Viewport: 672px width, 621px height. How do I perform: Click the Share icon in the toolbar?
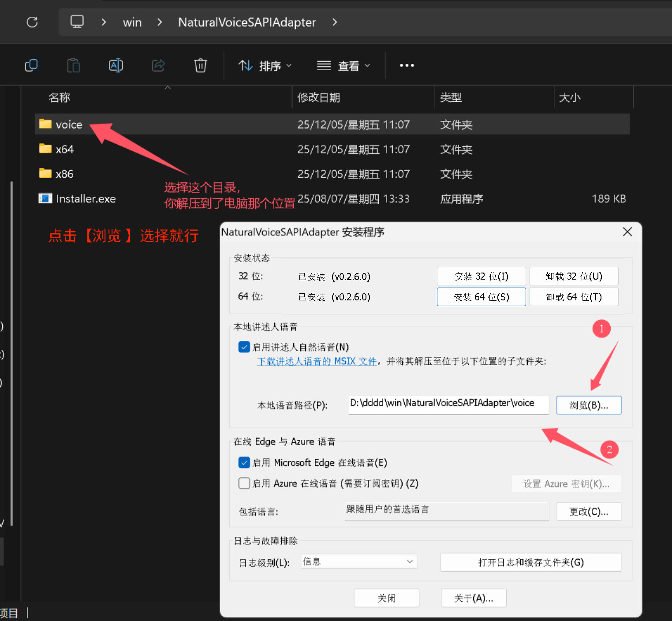(x=158, y=65)
